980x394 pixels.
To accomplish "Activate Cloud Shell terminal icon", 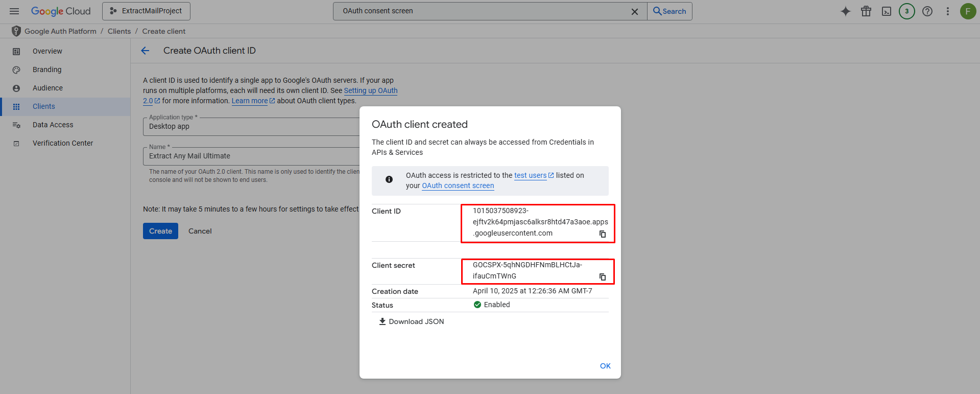I will 887,11.
